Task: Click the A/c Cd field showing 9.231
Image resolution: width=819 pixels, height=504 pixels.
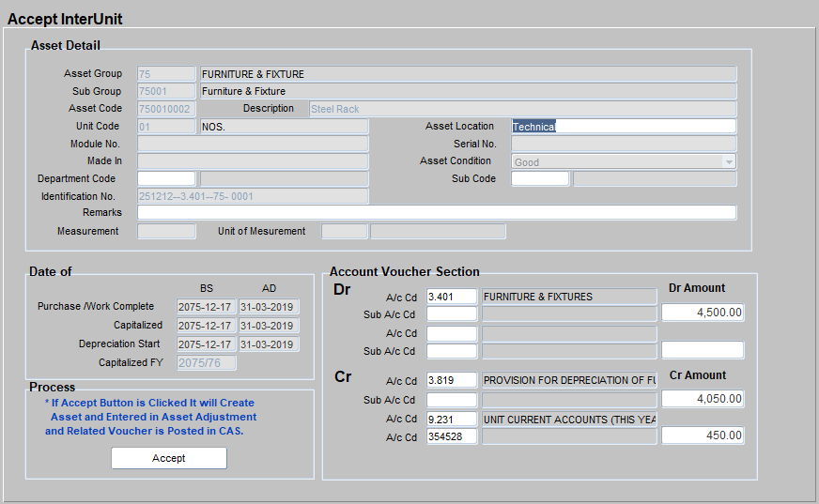Action: coord(452,419)
